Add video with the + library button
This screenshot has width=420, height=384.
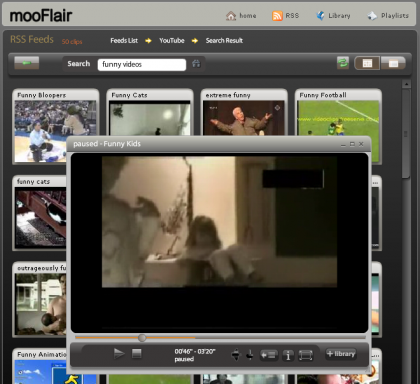tap(341, 354)
